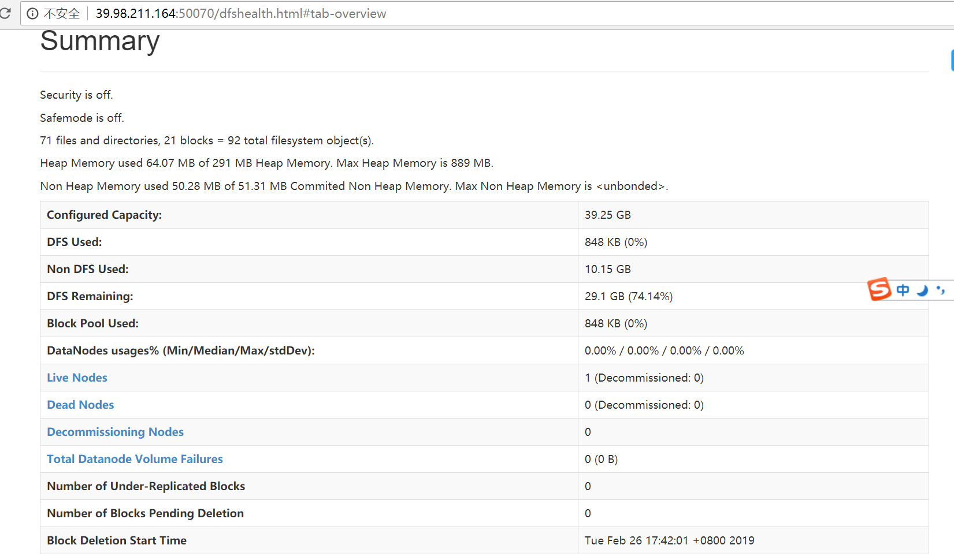Click the Block Deletion Start Time value
954x560 pixels.
coord(669,540)
